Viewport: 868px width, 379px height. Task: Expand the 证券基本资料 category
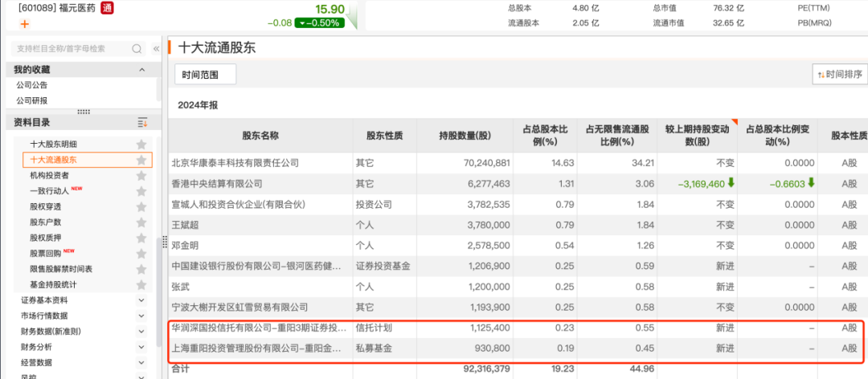(x=141, y=300)
